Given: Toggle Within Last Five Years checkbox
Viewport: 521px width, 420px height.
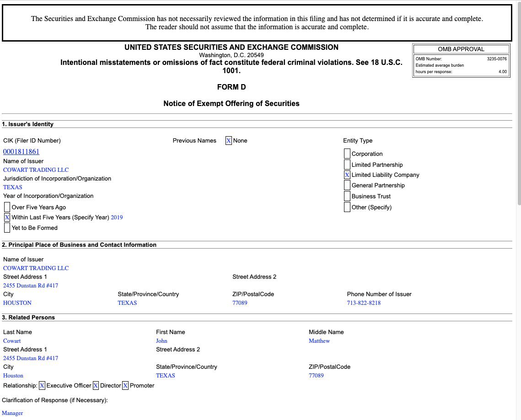Looking at the screenshot, I should [7, 218].
